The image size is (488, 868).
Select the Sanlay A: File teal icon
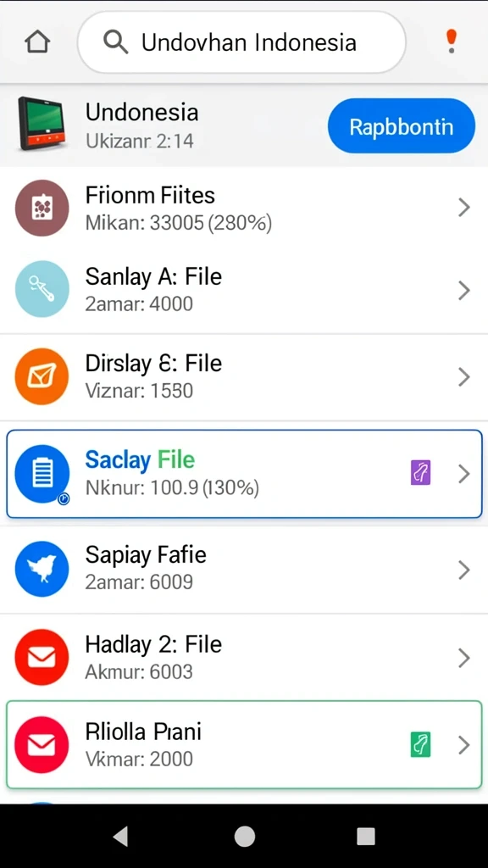tap(42, 289)
